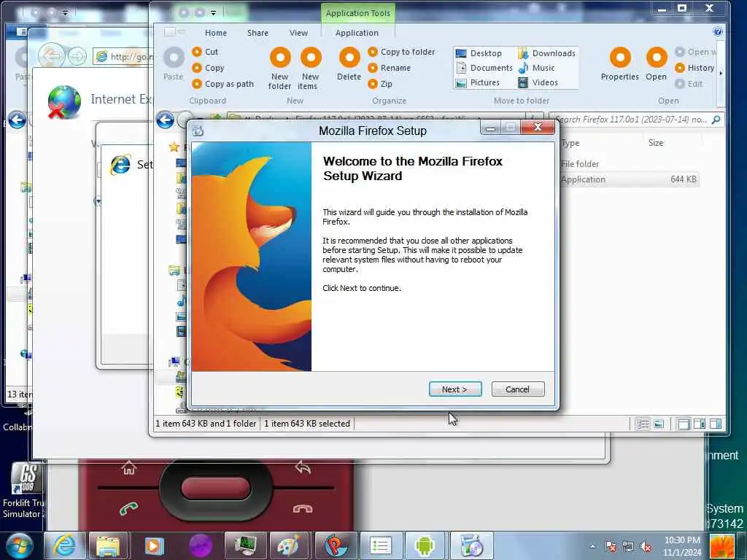
Task: Sort by the Type column header
Action: point(570,143)
